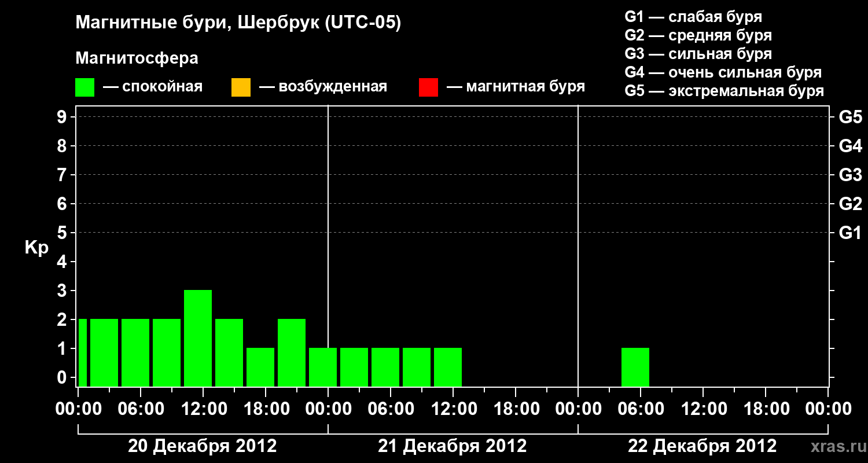Click the final '00:00' label at axis end
Viewport: 868px width, 463px height.
point(828,409)
